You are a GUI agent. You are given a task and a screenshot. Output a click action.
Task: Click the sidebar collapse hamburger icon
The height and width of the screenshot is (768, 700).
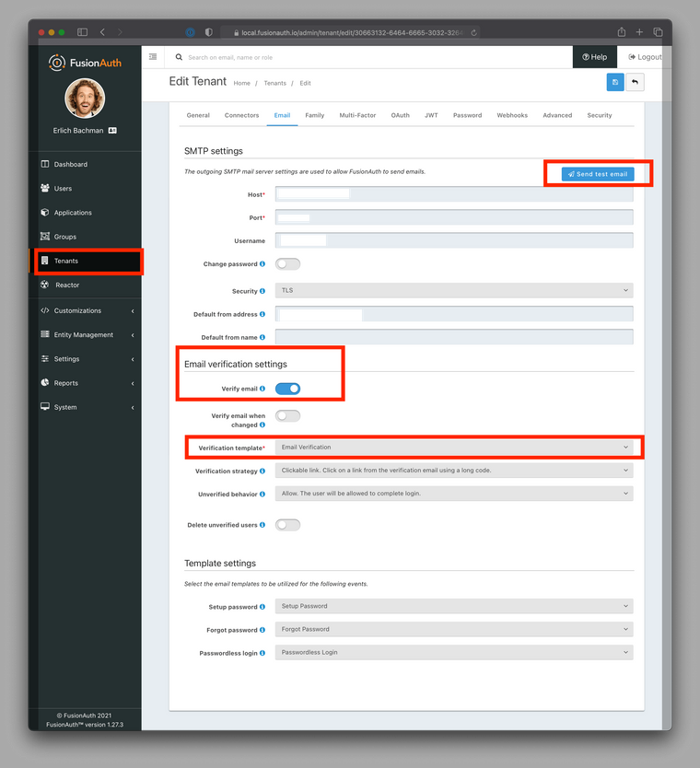coord(153,57)
